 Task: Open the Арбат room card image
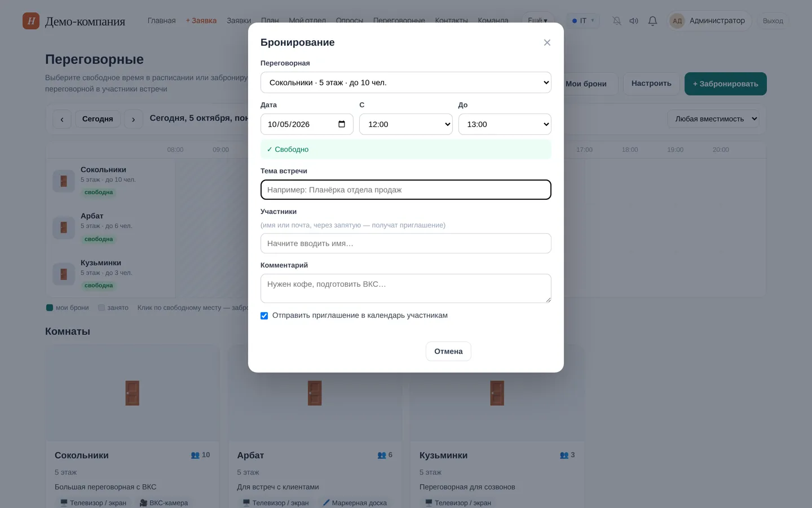[x=315, y=393]
